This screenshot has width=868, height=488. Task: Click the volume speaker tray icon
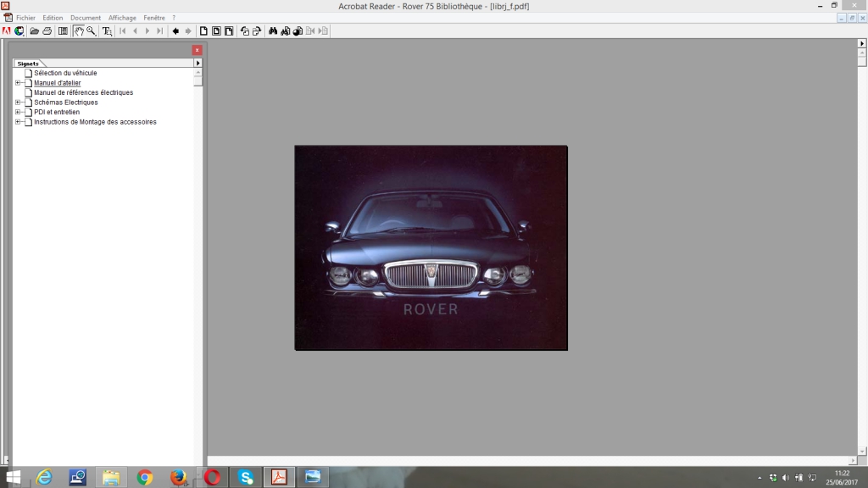point(786,478)
